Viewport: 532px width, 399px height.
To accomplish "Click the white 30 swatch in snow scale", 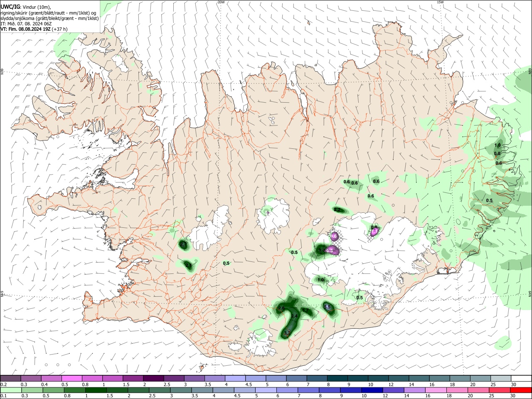I will pyautogui.click(x=522, y=378).
